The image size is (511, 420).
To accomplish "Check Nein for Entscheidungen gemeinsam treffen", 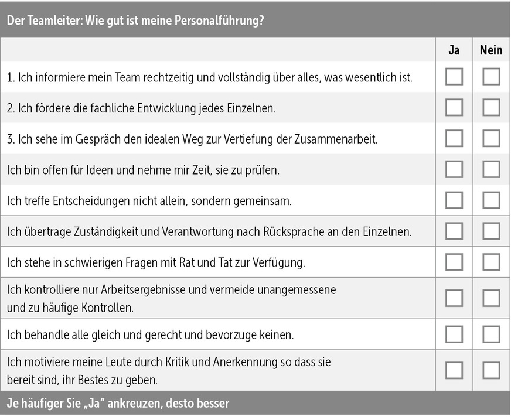I will point(491,200).
